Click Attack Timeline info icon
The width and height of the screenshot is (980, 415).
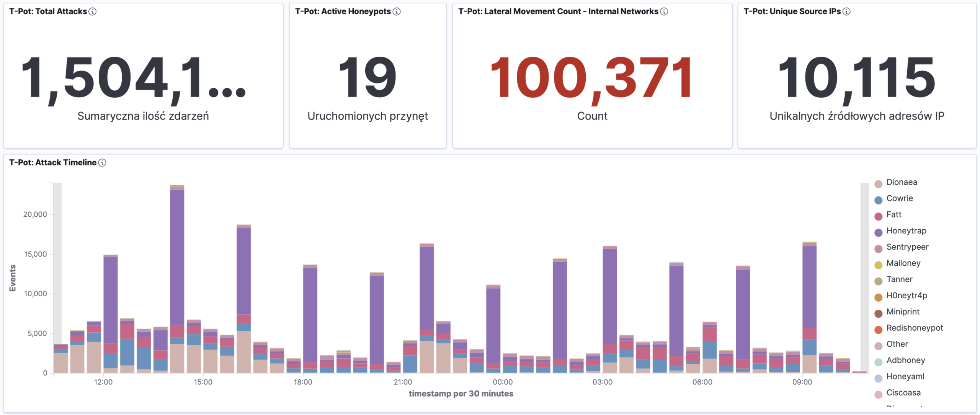click(102, 163)
